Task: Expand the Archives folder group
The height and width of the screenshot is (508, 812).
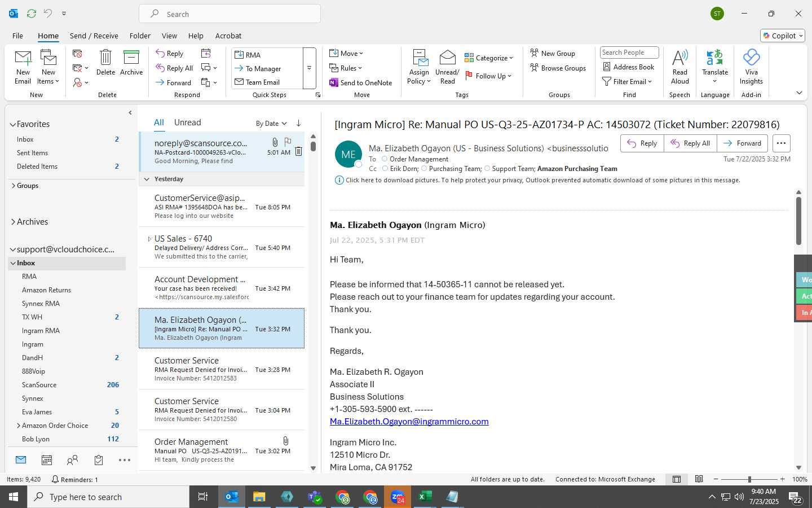Action: point(13,222)
